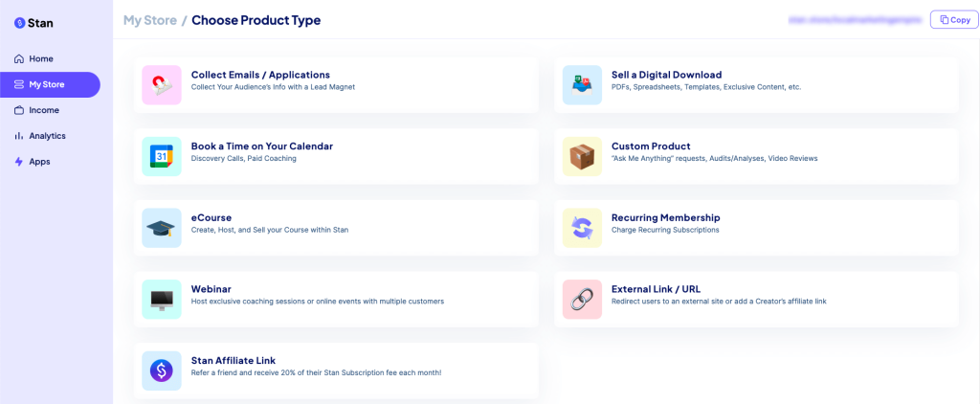Click the Income wallet icon
The height and width of the screenshot is (404, 980).
(x=19, y=110)
